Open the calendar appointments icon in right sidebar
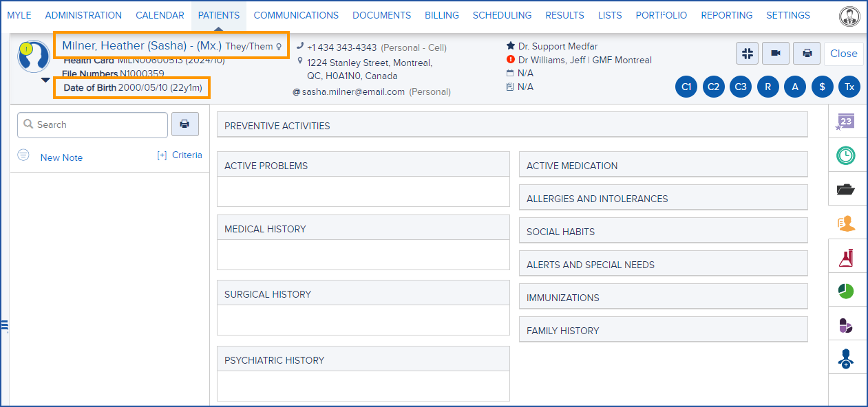Viewport: 868px width, 407px height. tap(847, 121)
